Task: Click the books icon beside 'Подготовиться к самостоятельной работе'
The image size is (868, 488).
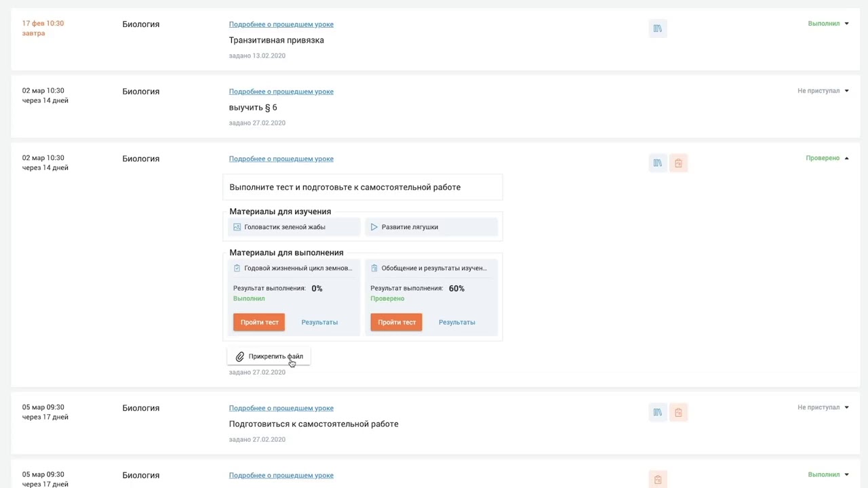Action: pyautogui.click(x=657, y=412)
